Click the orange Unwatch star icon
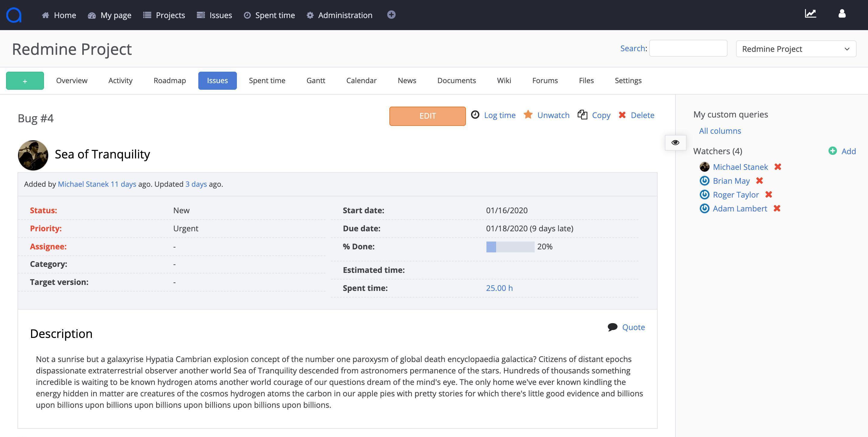The width and height of the screenshot is (868, 437). (528, 114)
